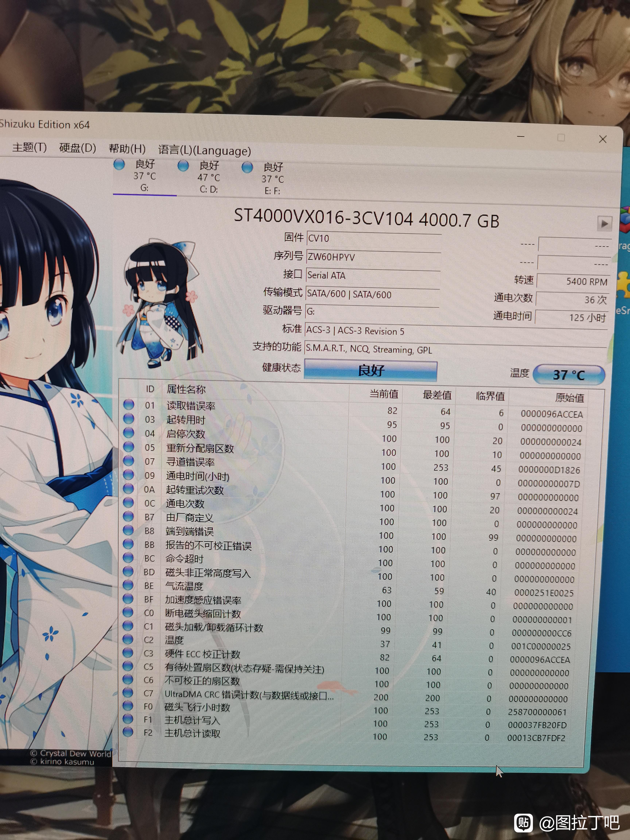Click raw value 00013CB7FDF2 of 主机总计读取

(x=536, y=738)
